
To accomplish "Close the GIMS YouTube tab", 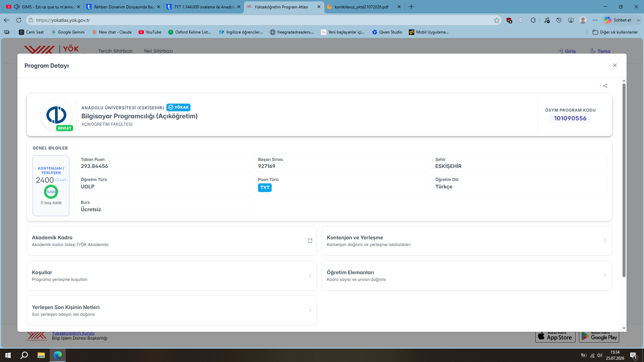I will pyautogui.click(x=78, y=7).
